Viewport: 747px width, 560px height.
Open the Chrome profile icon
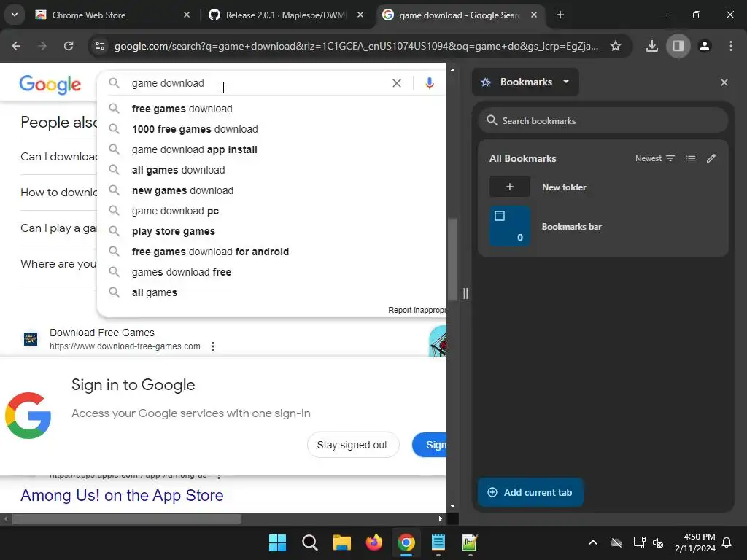(x=705, y=46)
